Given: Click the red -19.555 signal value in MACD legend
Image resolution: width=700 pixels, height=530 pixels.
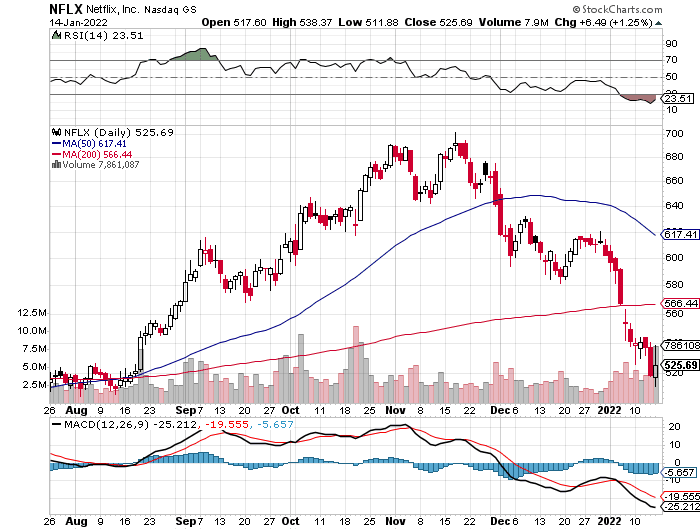Looking at the screenshot, I should [226, 425].
